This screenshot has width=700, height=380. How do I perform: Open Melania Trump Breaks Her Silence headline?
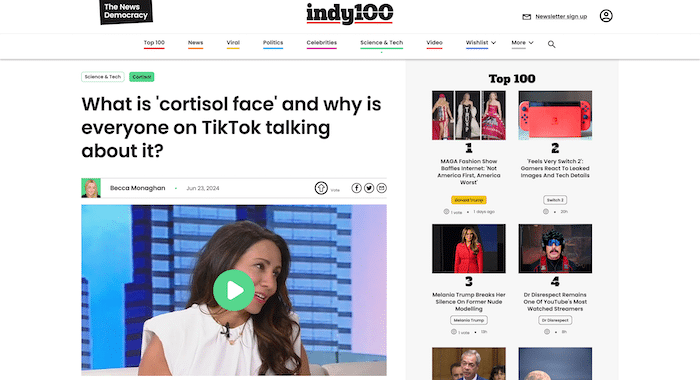click(469, 302)
